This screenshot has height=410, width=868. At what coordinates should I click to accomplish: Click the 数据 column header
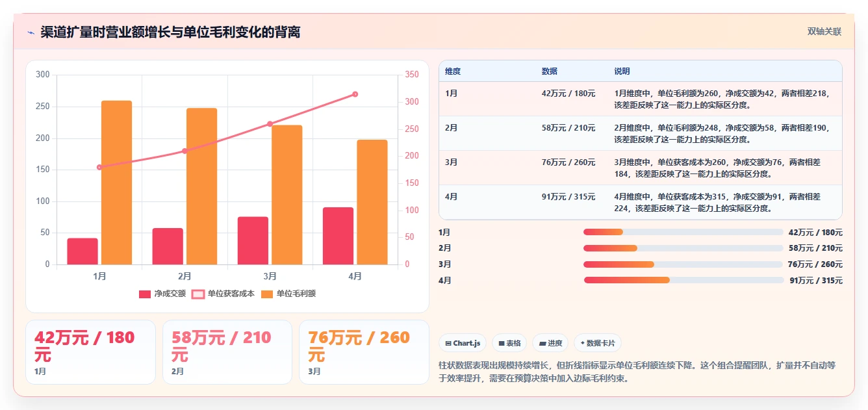coord(549,71)
